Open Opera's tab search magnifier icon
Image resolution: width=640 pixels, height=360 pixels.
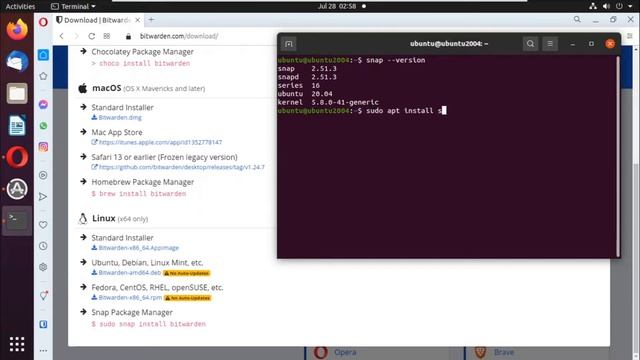(x=577, y=20)
